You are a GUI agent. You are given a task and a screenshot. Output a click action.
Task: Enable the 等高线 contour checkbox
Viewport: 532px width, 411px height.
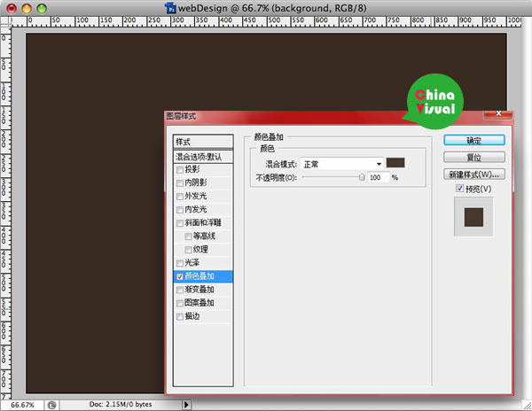click(x=188, y=237)
